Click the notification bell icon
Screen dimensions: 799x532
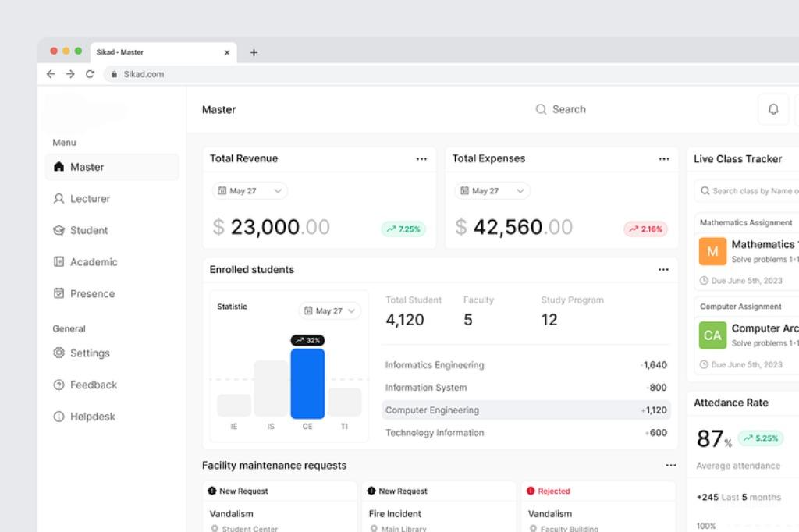pos(773,109)
